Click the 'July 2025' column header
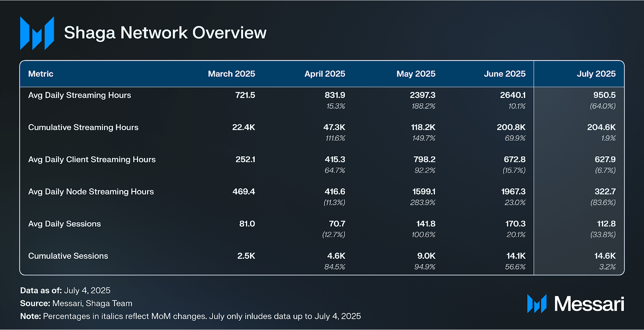This screenshot has width=644, height=330. tap(596, 74)
